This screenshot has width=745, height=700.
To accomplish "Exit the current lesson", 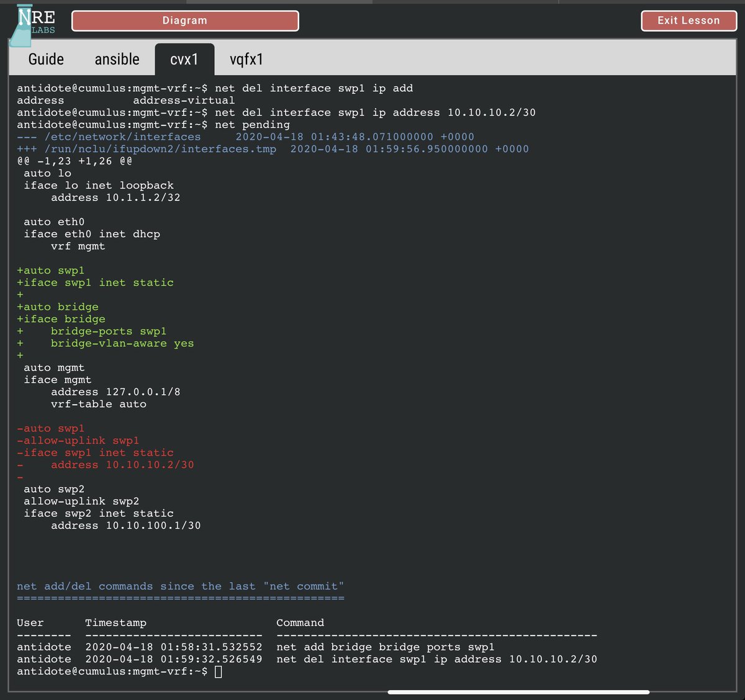I will 689,20.
